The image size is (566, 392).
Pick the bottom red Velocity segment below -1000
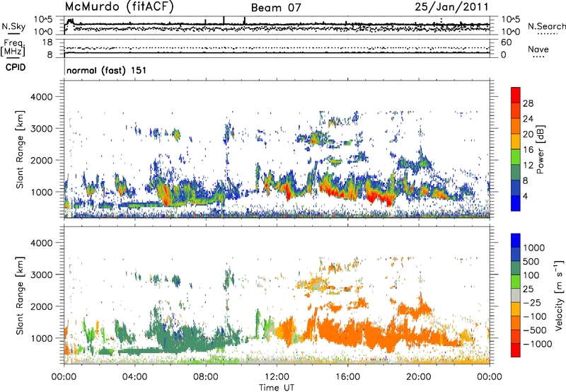tap(516, 350)
